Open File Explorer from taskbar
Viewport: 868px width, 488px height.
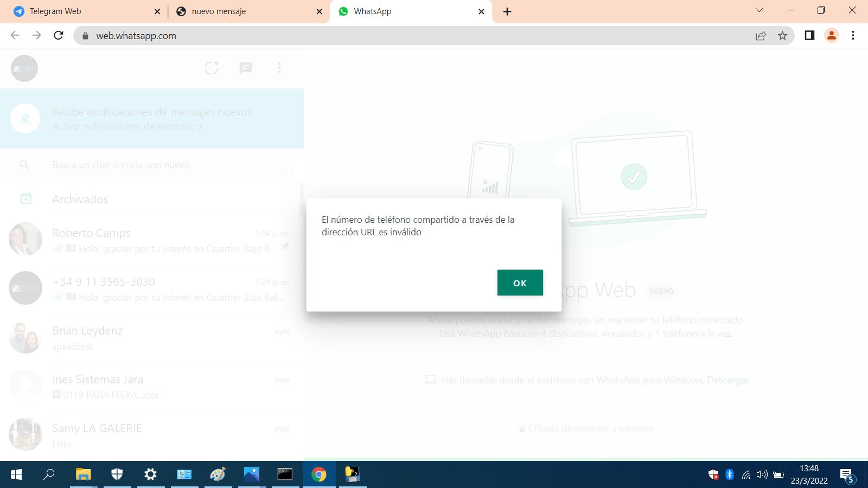click(83, 474)
